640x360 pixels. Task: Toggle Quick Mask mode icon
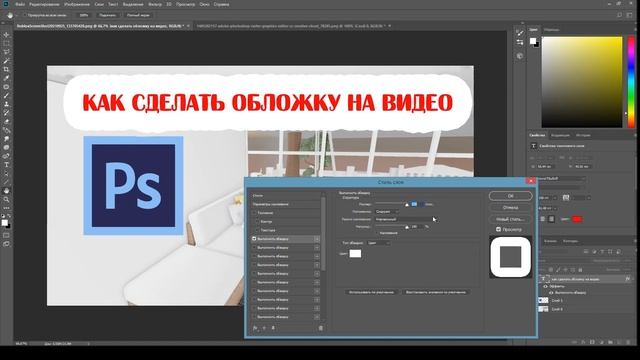click(6, 236)
